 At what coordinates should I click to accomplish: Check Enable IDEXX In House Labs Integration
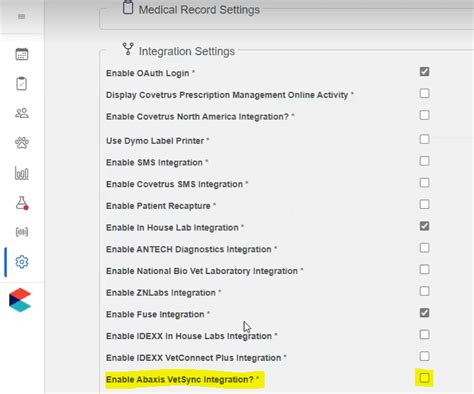click(424, 334)
